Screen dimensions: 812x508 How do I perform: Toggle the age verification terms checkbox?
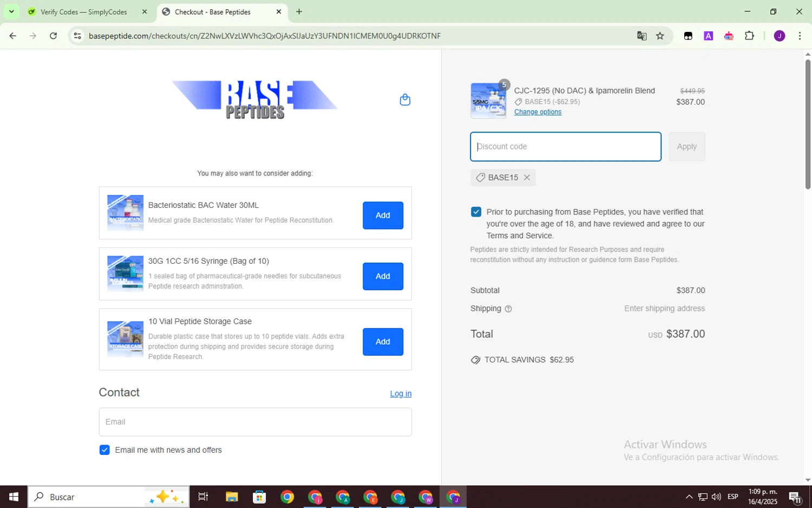pos(476,212)
